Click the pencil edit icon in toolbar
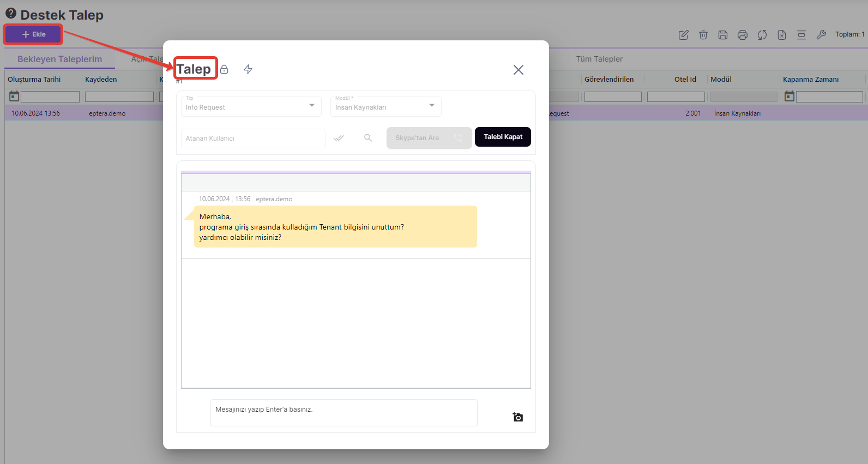This screenshot has width=868, height=464. 683,35
